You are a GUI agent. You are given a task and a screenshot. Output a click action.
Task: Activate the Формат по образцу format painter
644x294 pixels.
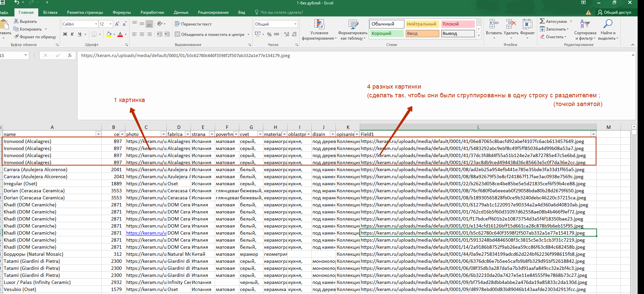16,37
